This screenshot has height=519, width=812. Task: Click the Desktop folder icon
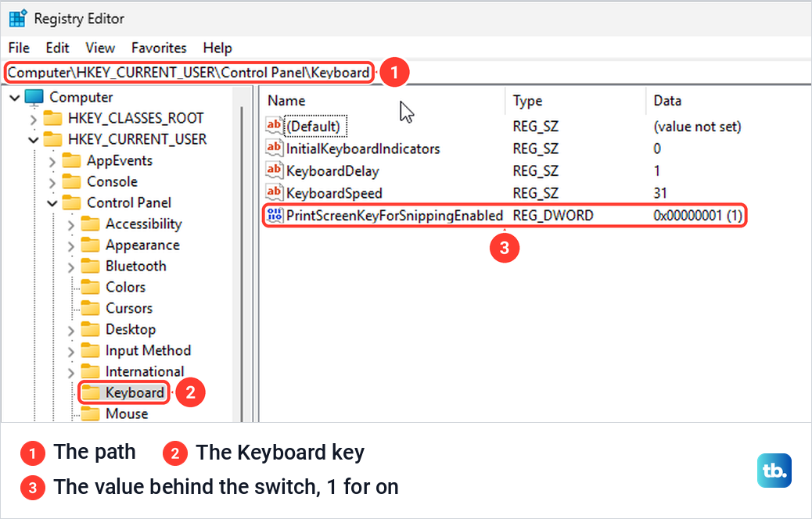coord(90,329)
